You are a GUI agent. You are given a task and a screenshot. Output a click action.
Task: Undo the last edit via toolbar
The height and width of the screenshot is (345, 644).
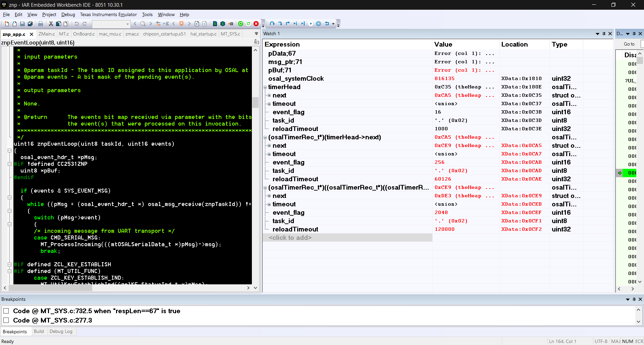77,24
